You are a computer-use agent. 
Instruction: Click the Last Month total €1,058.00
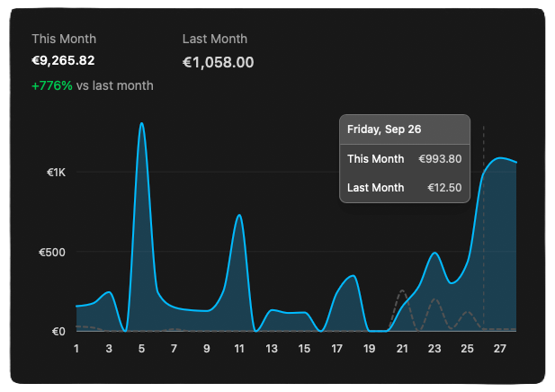click(x=218, y=63)
